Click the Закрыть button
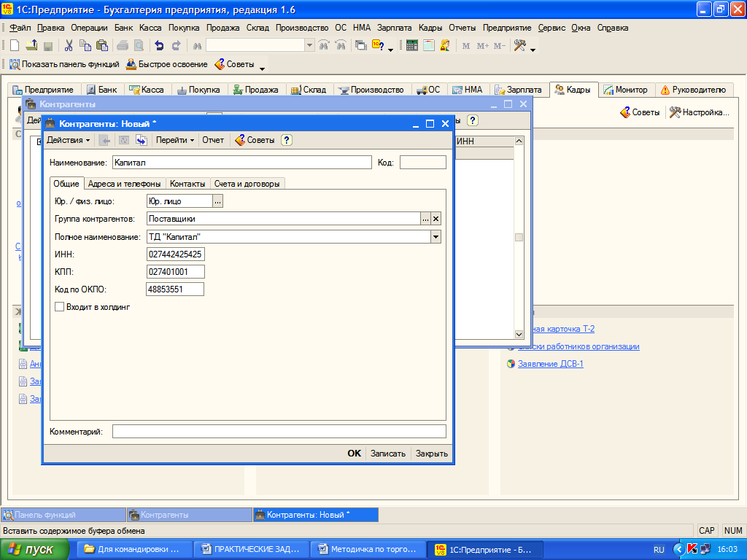Screen dimensions: 747x560 pyautogui.click(x=432, y=454)
